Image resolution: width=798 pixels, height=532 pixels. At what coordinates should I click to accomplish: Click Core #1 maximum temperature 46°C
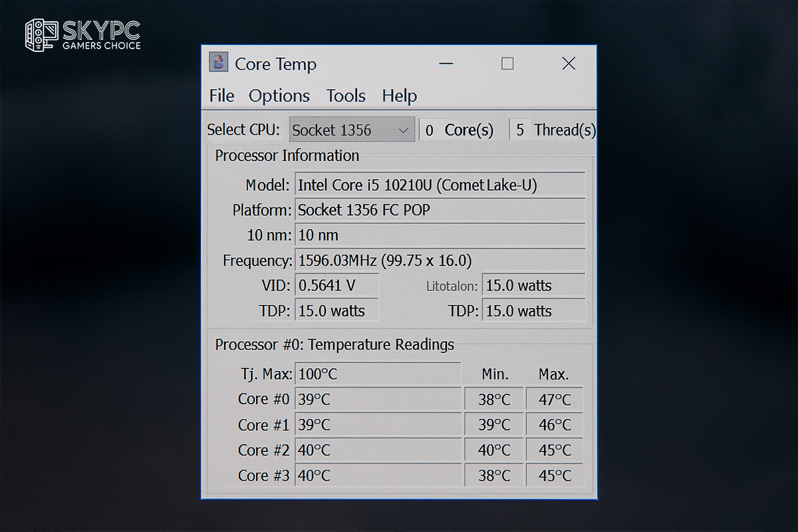click(x=555, y=424)
